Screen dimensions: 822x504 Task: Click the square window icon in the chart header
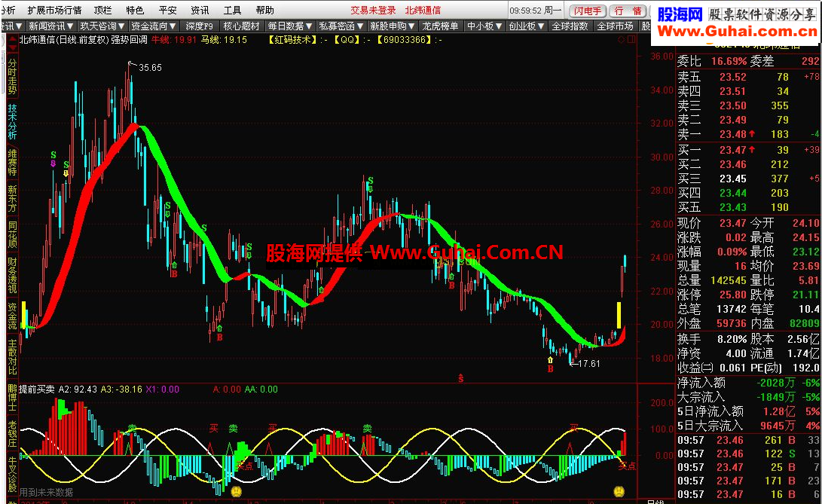[x=631, y=39]
